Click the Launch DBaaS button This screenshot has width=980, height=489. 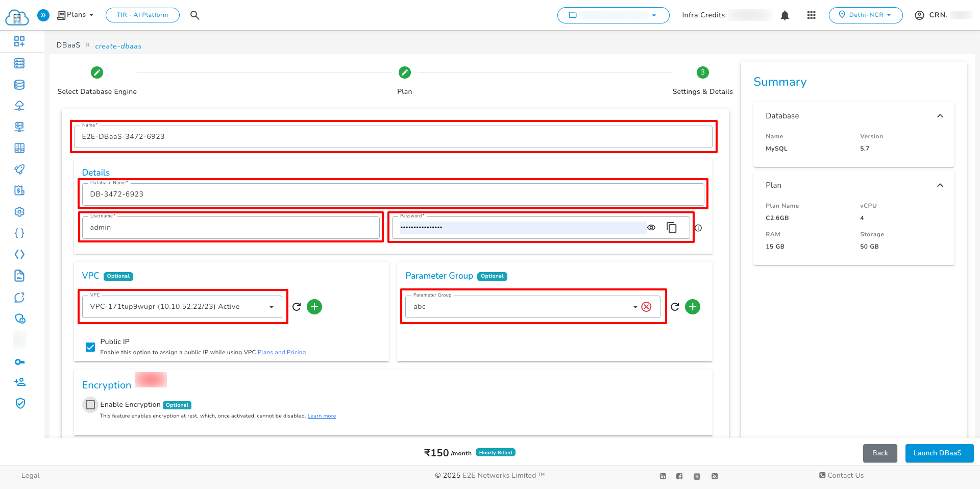939,453
